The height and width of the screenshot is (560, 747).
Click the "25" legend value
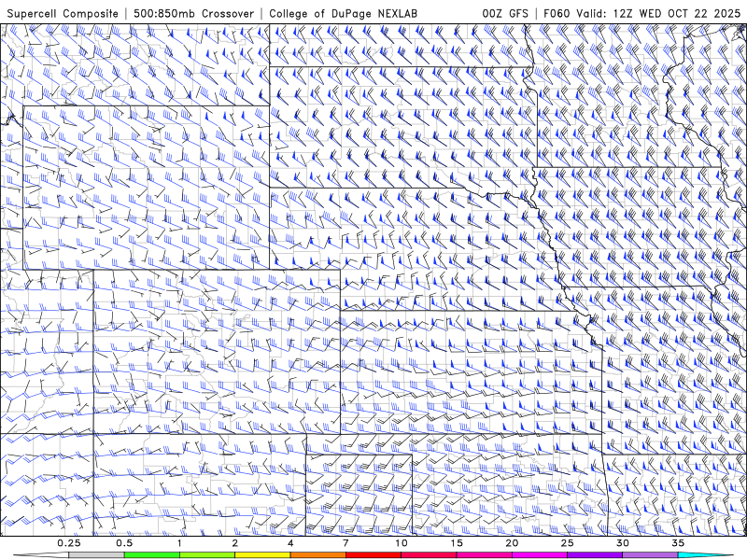pos(567,543)
